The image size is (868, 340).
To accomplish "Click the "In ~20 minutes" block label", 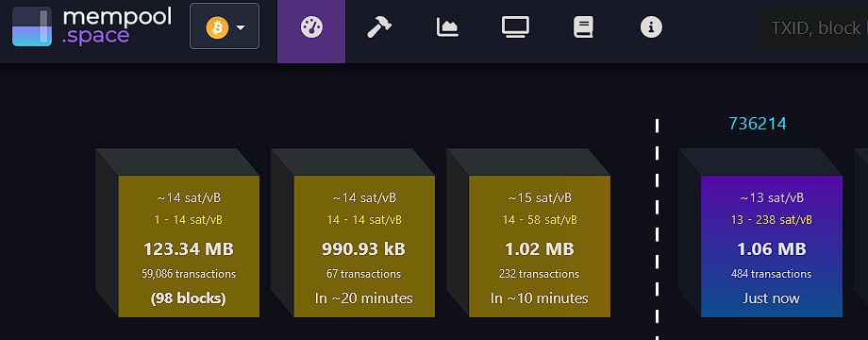I will pos(363,298).
